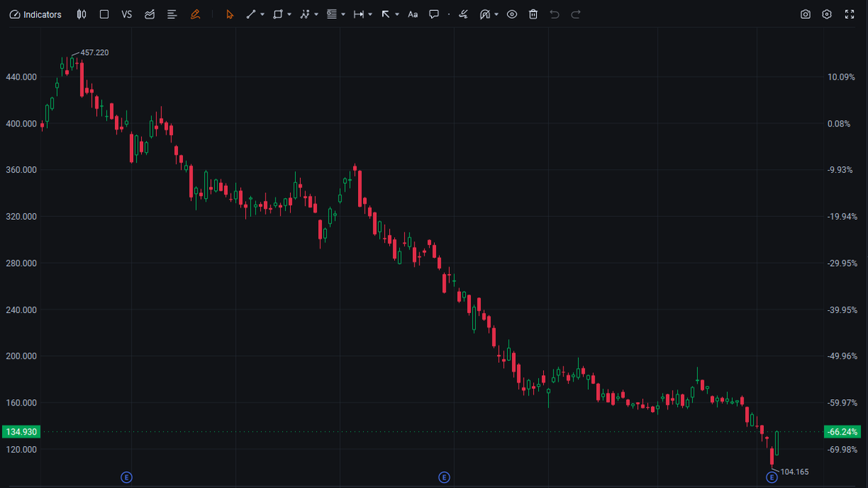Click the high price label 457.220
Image resolution: width=868 pixels, height=488 pixels.
[95, 53]
